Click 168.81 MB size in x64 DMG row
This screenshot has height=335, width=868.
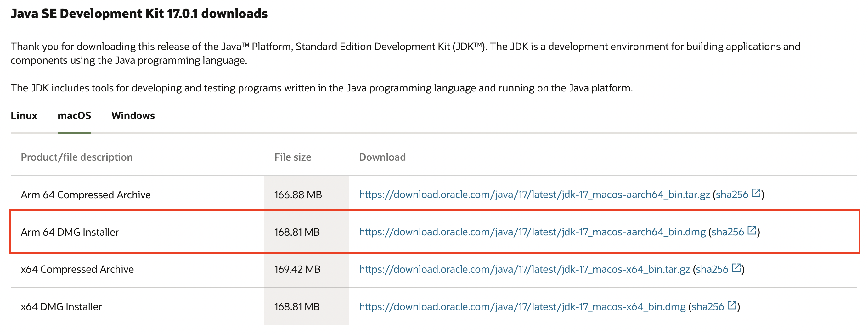click(x=297, y=306)
